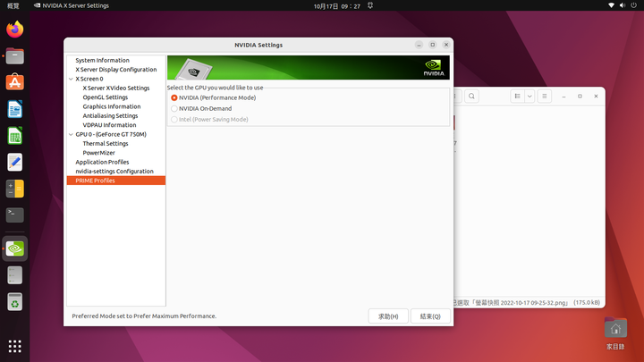The image size is (644, 362).
Task: Open Thermal Settings page
Action: pyautogui.click(x=106, y=143)
